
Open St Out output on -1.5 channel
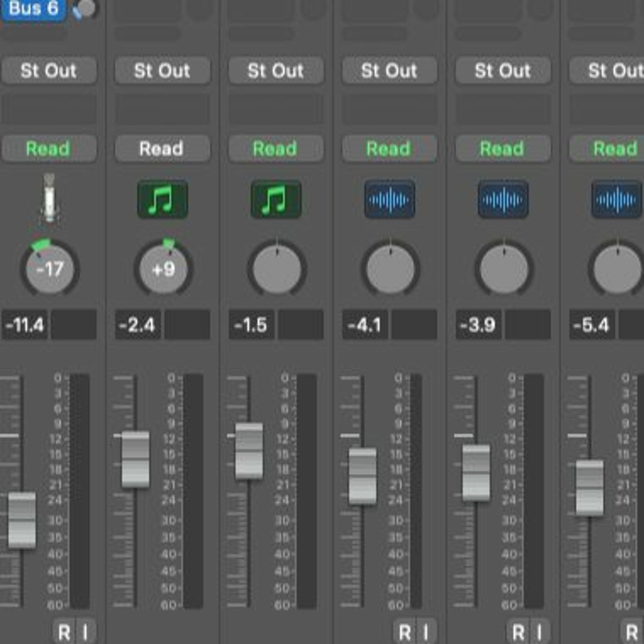point(276,71)
